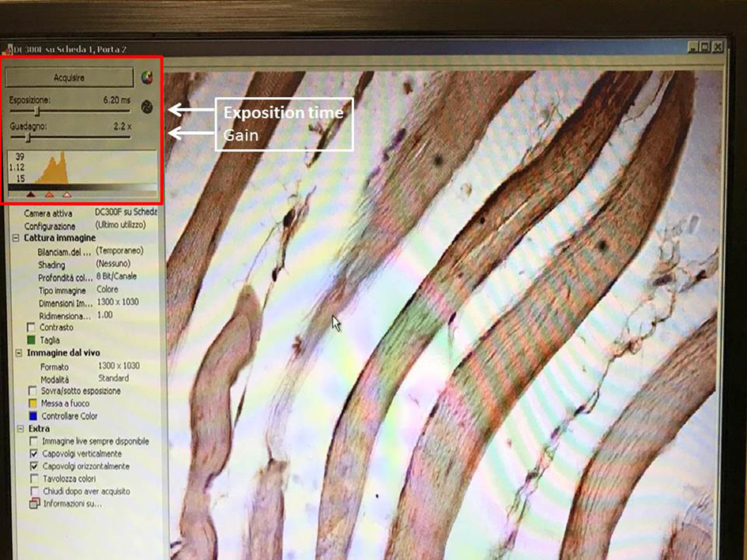
Task: Uncheck Capovolgi verticalmente
Action: pyautogui.click(x=34, y=453)
